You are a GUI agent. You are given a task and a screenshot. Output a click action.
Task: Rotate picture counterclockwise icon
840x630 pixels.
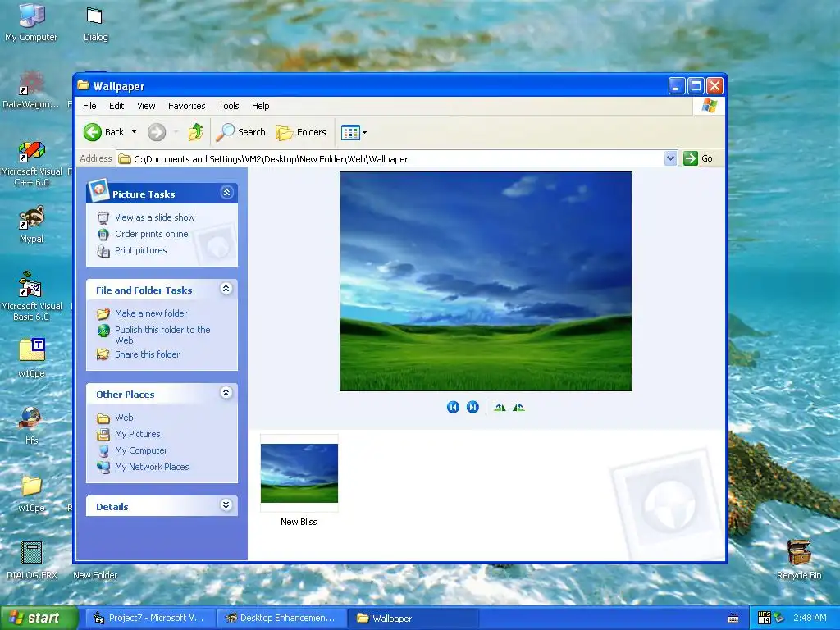tap(518, 407)
